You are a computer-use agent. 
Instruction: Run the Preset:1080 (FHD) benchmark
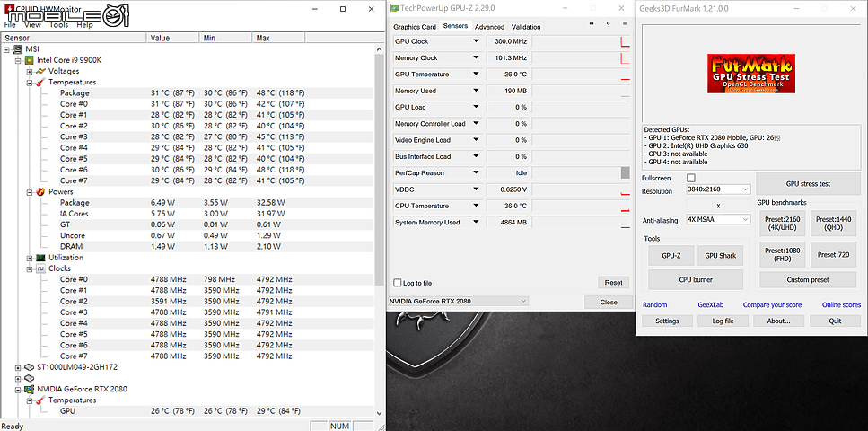pyautogui.click(x=782, y=254)
